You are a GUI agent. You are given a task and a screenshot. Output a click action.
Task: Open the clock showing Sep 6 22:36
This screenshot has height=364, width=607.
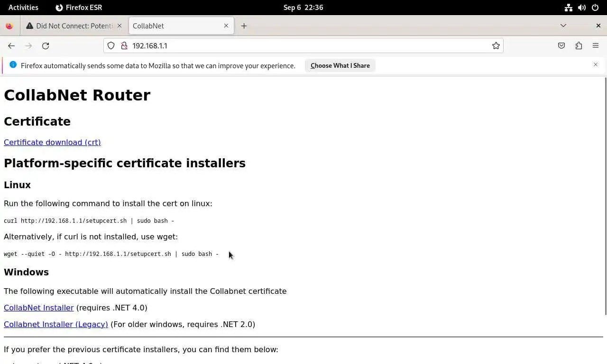coord(303,7)
